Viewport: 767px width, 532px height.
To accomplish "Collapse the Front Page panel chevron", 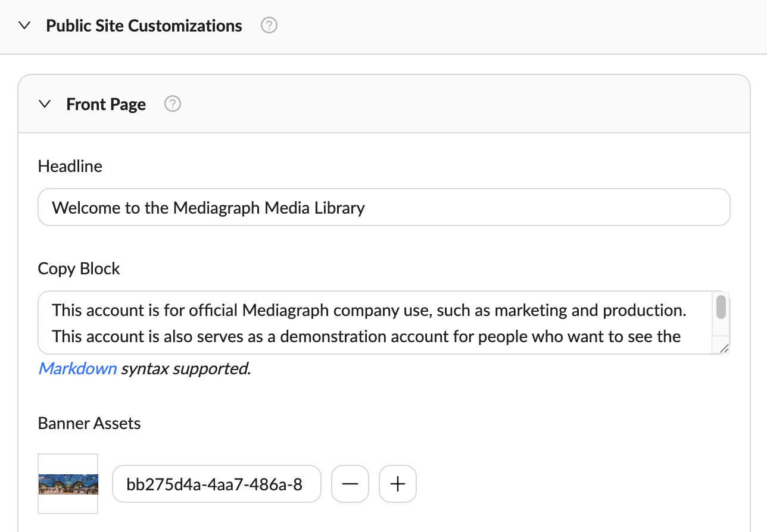I will [45, 104].
